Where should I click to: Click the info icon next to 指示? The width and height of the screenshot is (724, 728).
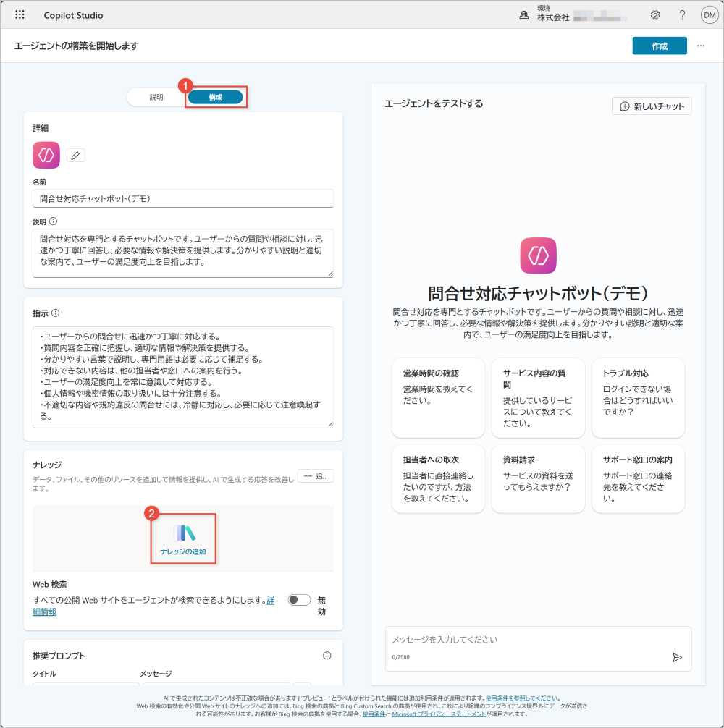pos(56,313)
